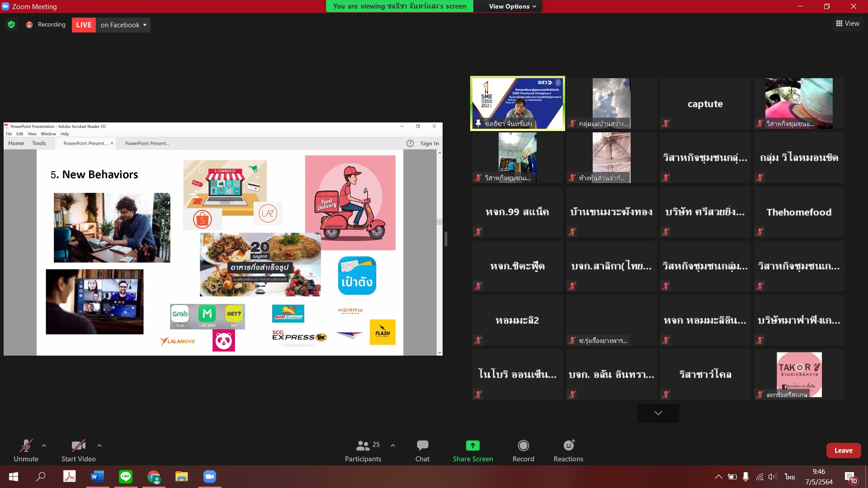
Task: Open LINE app from taskbar
Action: [126, 477]
